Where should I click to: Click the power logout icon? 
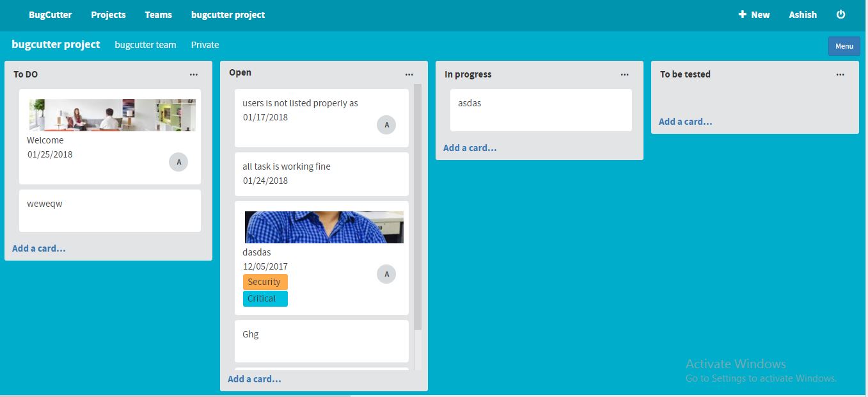840,14
